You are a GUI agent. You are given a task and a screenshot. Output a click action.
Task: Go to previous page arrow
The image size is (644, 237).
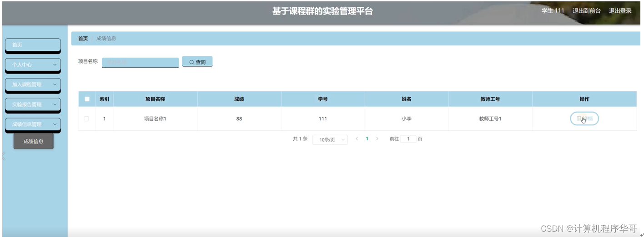(357, 139)
